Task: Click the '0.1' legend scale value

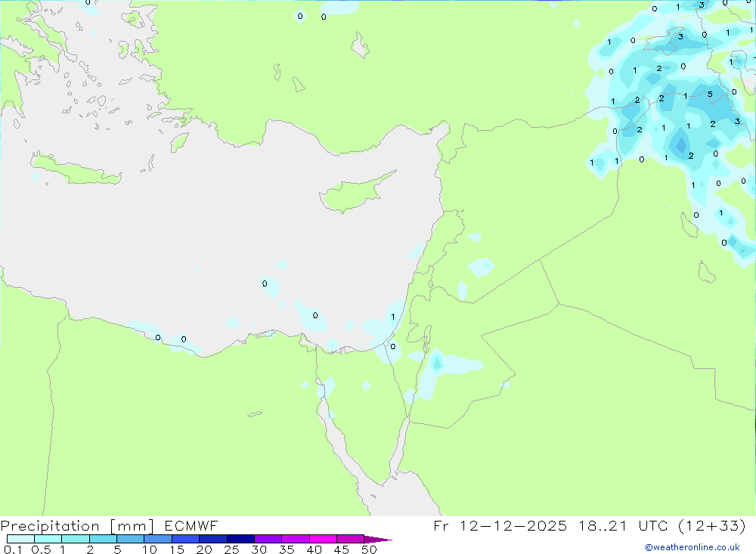Action: [x=13, y=549]
